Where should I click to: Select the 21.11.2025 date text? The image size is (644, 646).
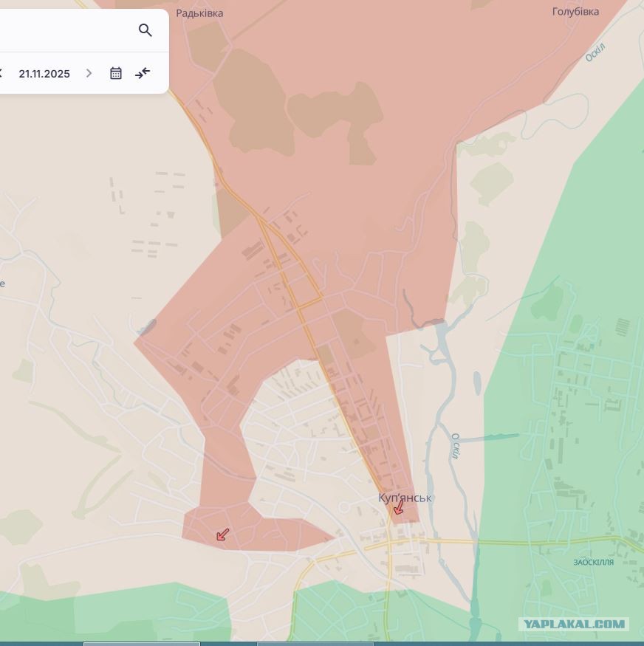(x=44, y=74)
